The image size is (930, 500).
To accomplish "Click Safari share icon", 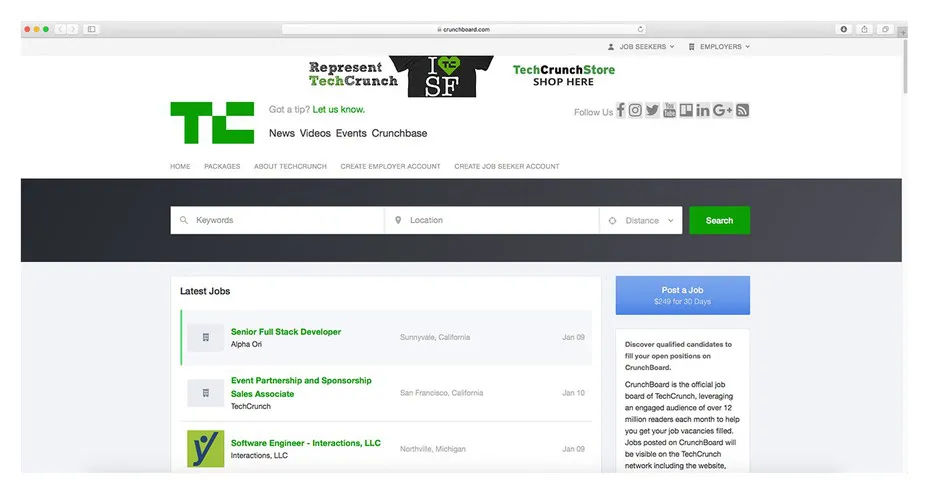I will 864,29.
